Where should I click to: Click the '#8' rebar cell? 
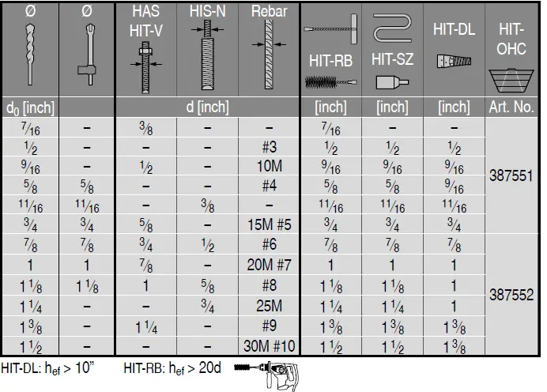[269, 285]
